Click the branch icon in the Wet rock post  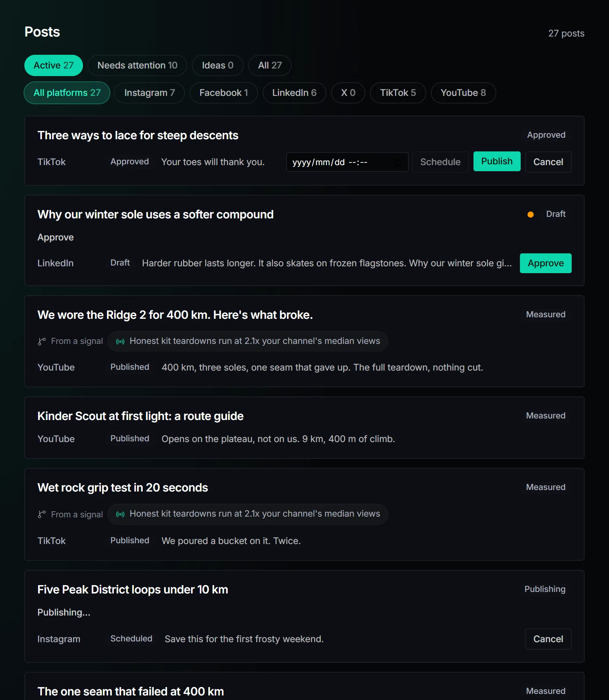coord(42,514)
